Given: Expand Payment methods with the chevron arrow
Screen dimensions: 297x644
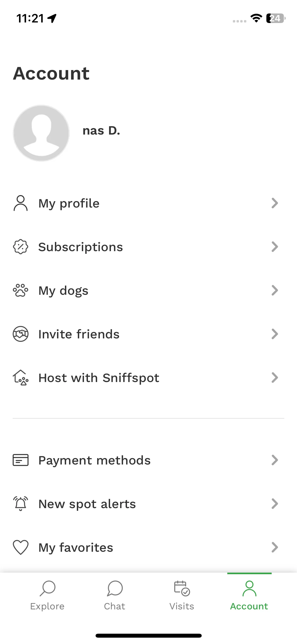Looking at the screenshot, I should 275,460.
